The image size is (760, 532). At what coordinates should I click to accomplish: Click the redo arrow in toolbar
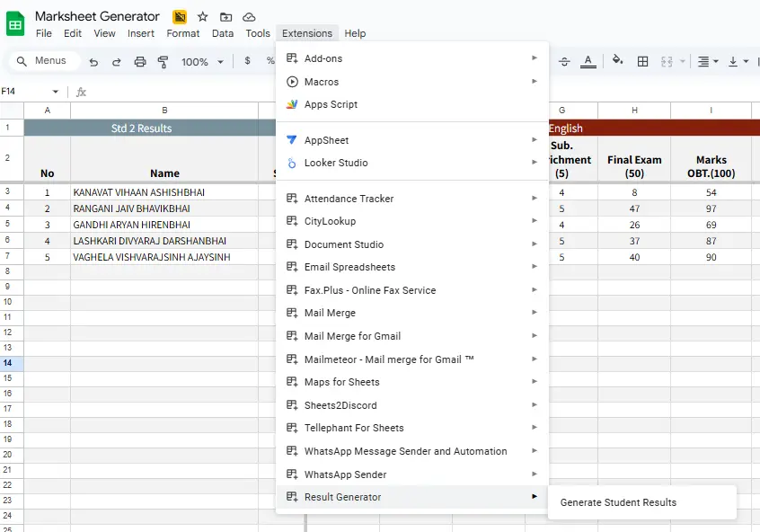click(x=116, y=62)
